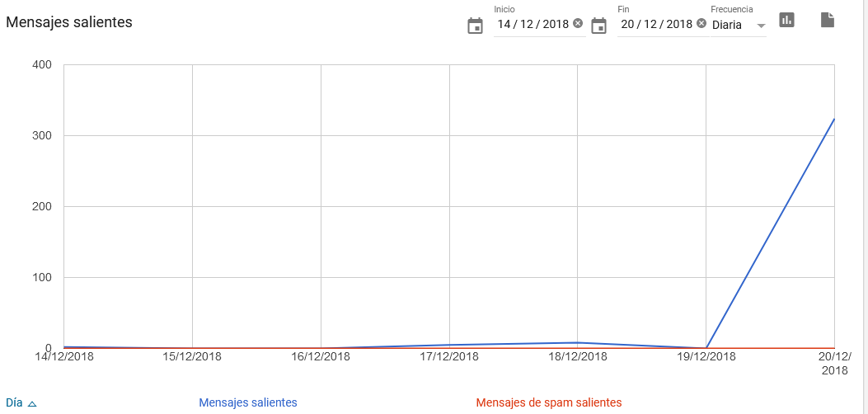
Task: Open the Fin date calendar picker
Action: coord(598,26)
